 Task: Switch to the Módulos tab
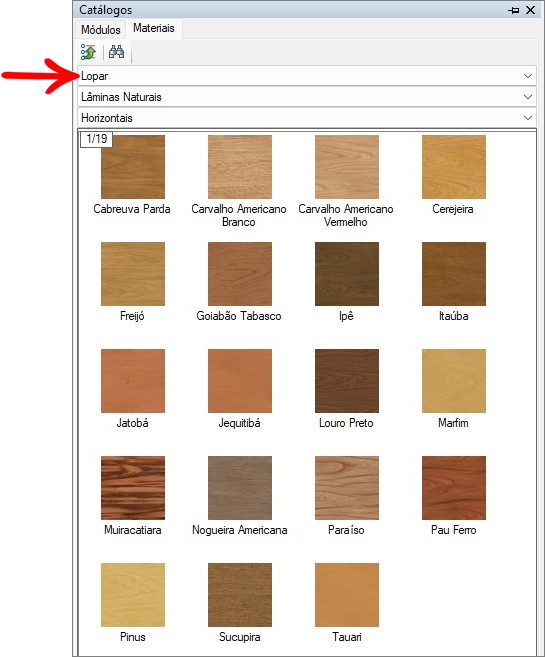(101, 29)
